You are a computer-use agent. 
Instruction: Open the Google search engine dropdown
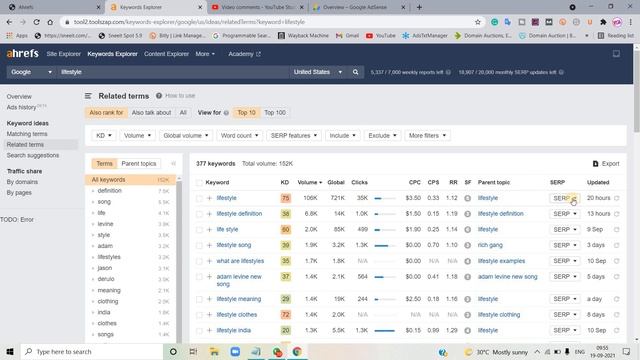(31, 72)
